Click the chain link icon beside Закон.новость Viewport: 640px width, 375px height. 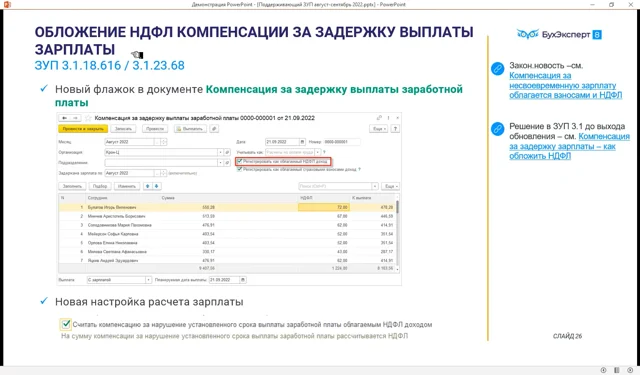[497, 69]
